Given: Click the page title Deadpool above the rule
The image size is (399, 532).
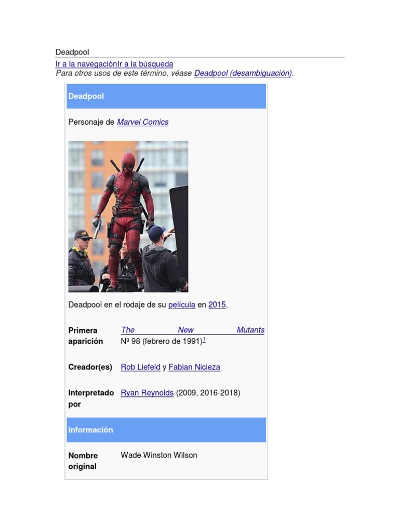Looking at the screenshot, I should [x=72, y=52].
